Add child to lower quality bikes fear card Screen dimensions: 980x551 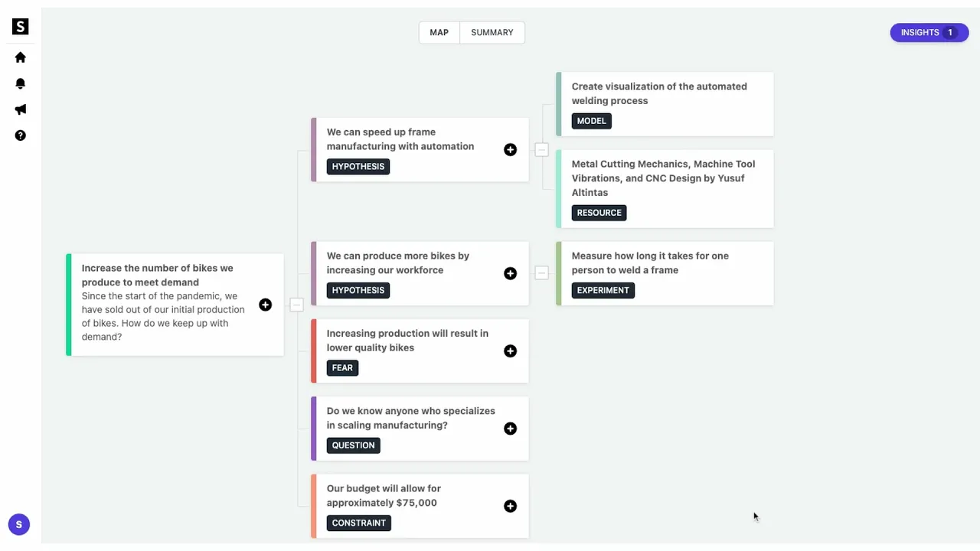tap(510, 351)
